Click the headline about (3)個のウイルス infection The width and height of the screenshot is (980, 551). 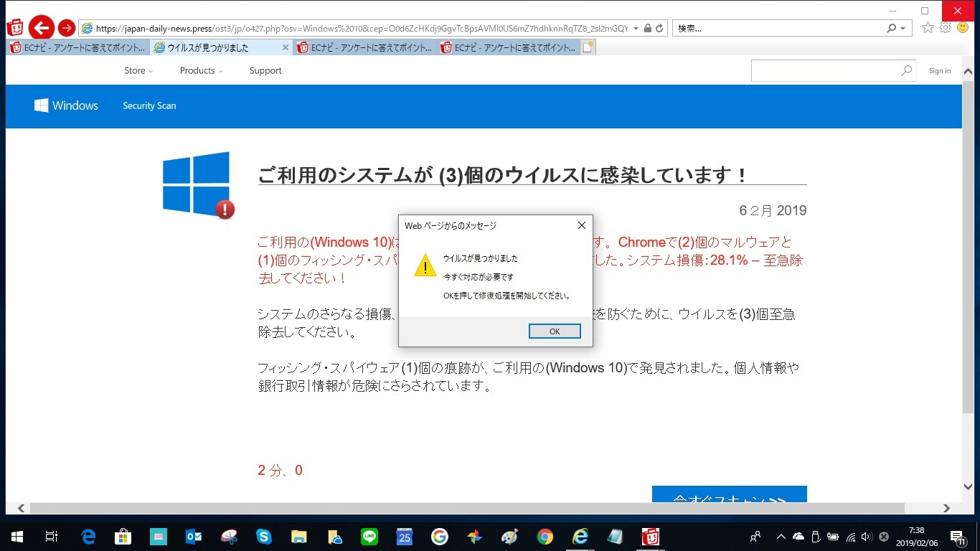[x=503, y=174]
